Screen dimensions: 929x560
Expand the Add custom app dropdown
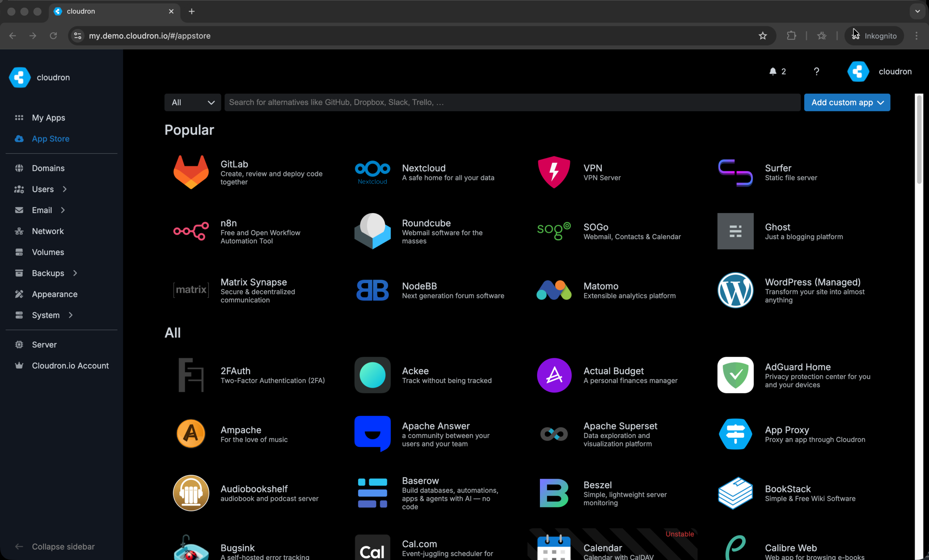[847, 102]
